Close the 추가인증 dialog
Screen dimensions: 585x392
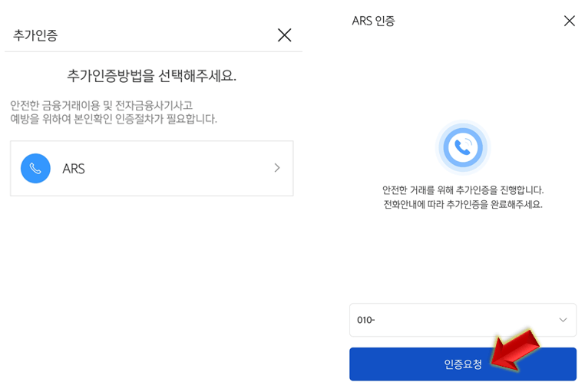(x=284, y=35)
